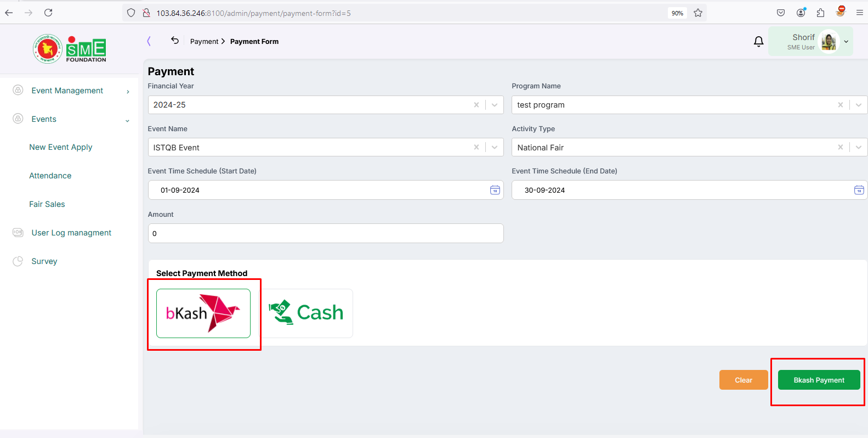Screen dimensions: 868x438
Task: Go to New Event Apply
Action: (61, 147)
